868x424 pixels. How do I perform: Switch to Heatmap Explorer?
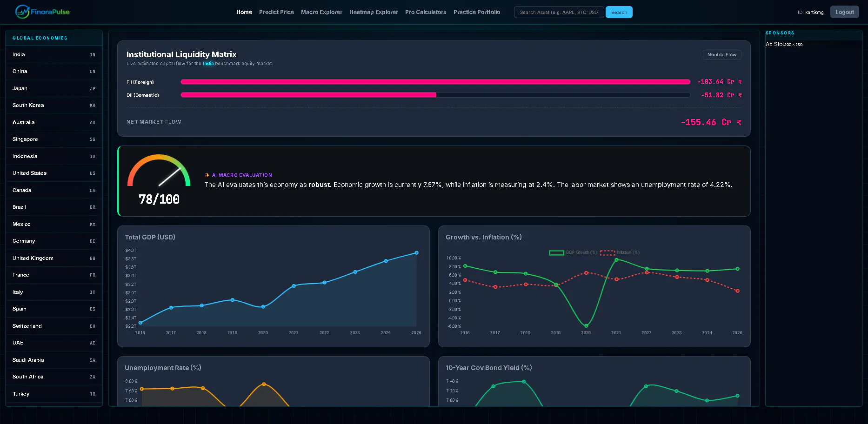pos(374,12)
